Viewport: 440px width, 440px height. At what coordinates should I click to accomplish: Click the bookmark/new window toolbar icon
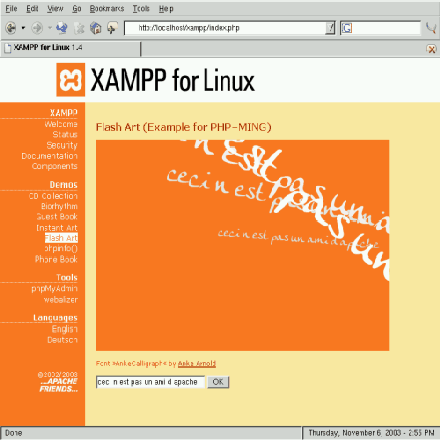click(112, 28)
